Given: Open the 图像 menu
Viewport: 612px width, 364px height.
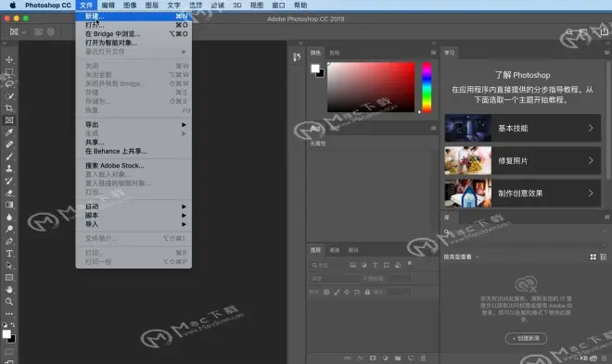Looking at the screenshot, I should [x=130, y=5].
